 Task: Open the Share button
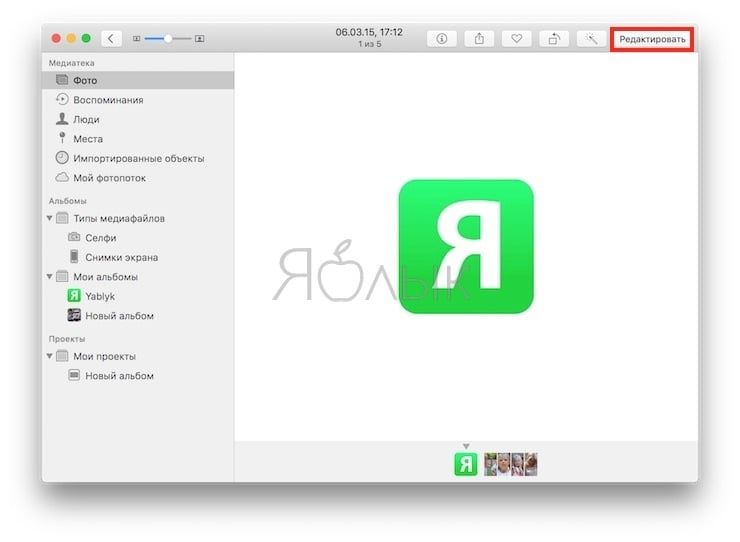(479, 39)
